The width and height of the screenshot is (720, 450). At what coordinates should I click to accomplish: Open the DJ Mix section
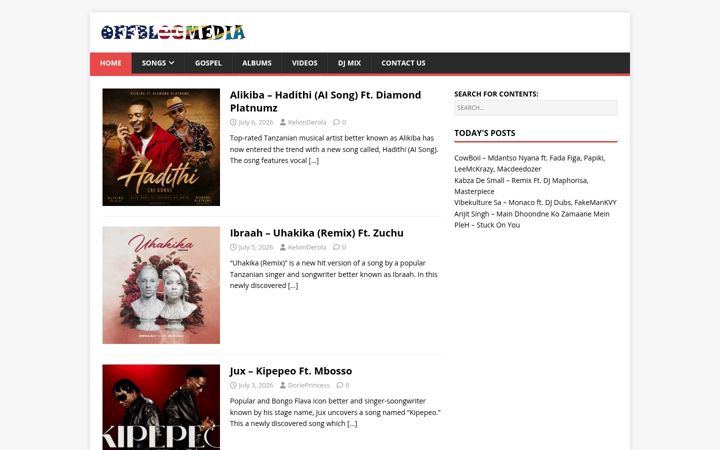(x=349, y=63)
